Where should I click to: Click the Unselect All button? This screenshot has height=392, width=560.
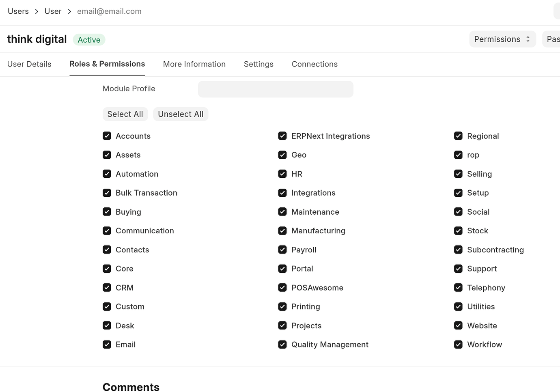point(181,114)
